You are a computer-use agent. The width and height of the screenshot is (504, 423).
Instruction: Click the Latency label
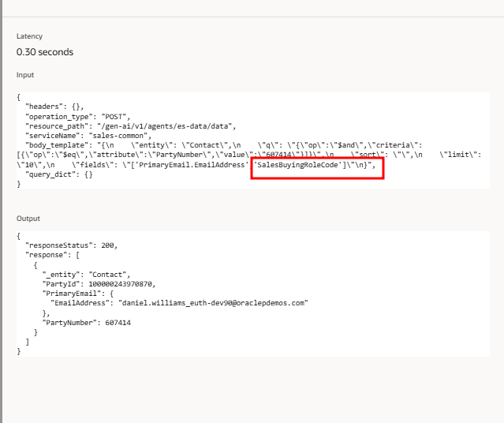tap(29, 36)
